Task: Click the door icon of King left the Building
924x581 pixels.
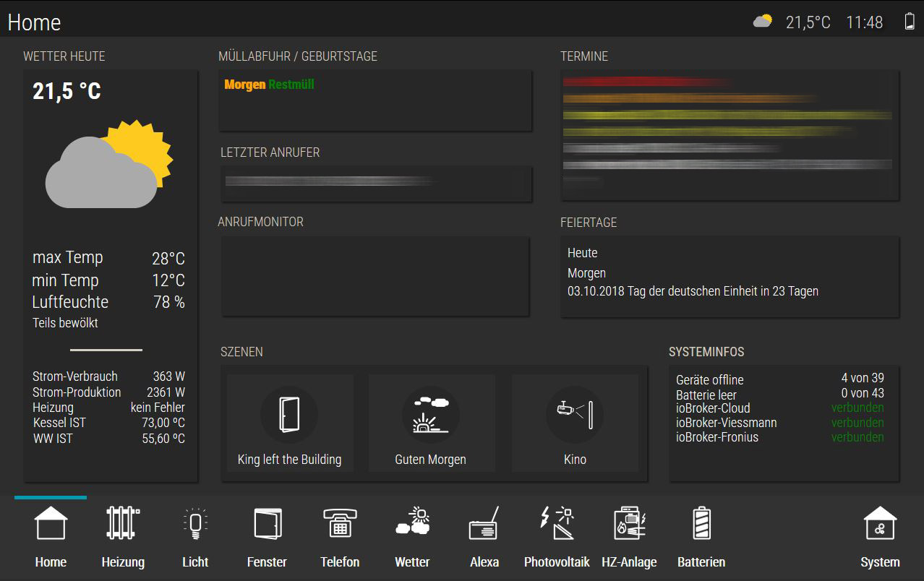Action: coord(289,415)
